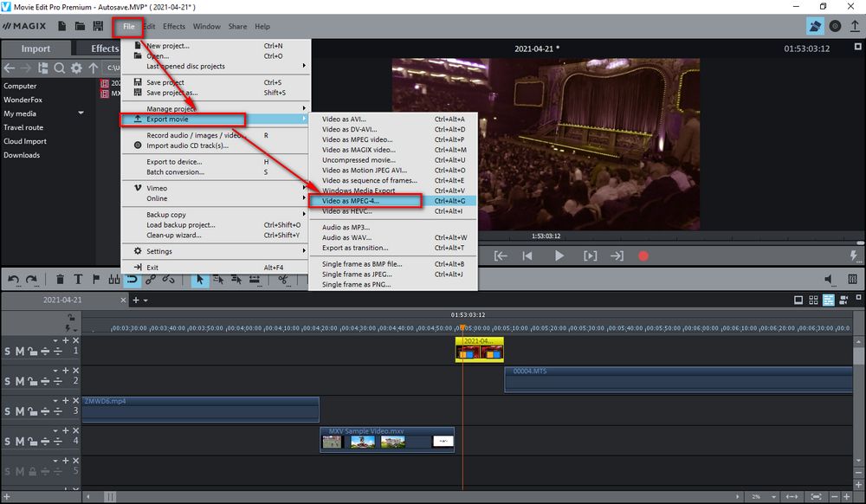Toggle solo S on track 2
The image size is (866, 504).
click(x=7, y=381)
